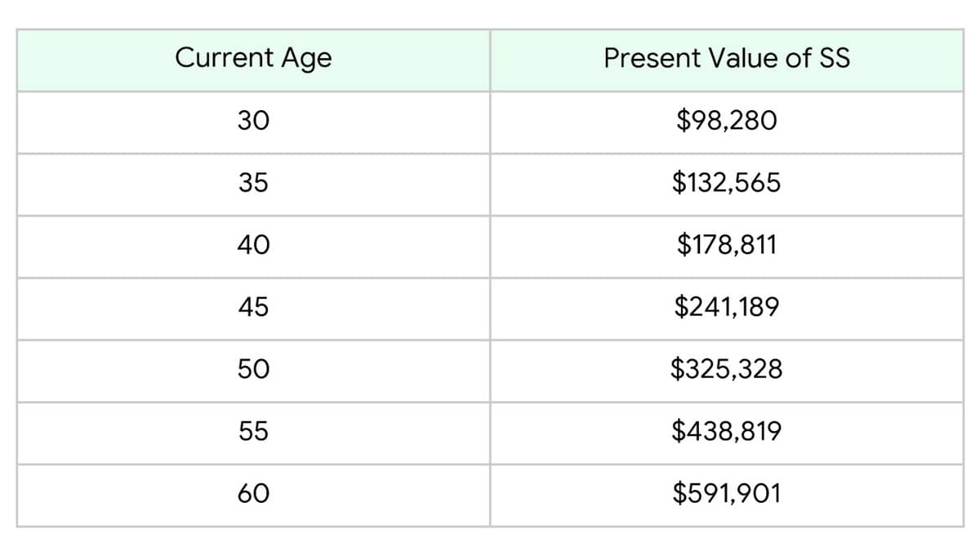Viewport: 980px width, 556px height.
Task: Select the cell showing age 40
Action: pyautogui.click(x=253, y=245)
